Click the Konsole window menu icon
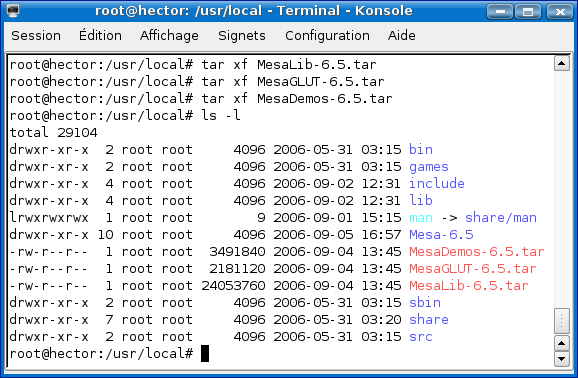The width and height of the screenshot is (578, 378). click(13, 11)
